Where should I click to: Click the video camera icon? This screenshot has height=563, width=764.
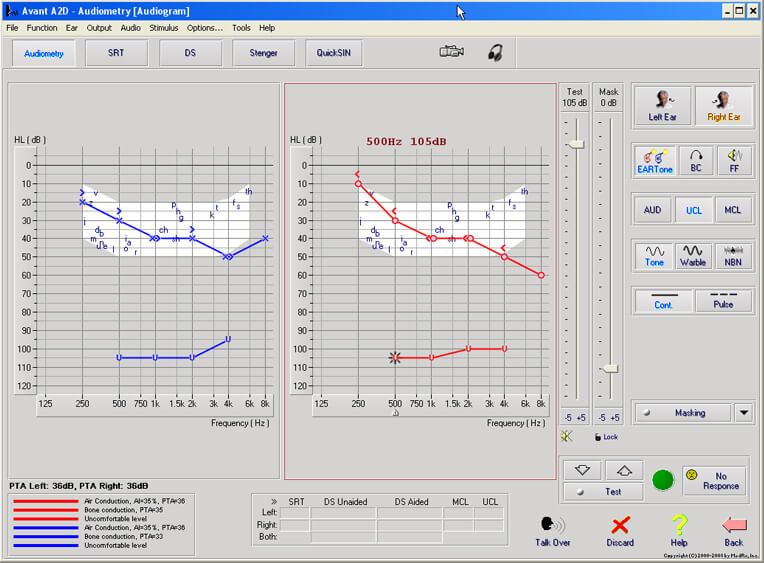[452, 53]
